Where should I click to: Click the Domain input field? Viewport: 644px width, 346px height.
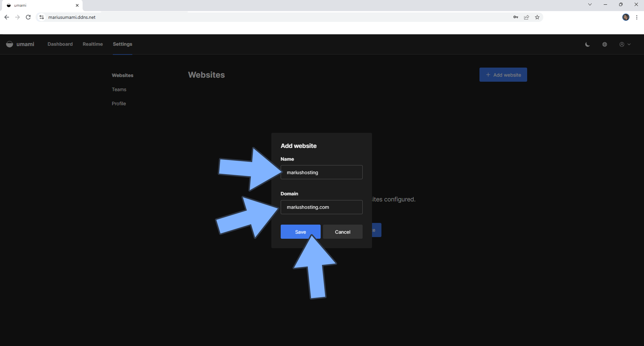322,207
